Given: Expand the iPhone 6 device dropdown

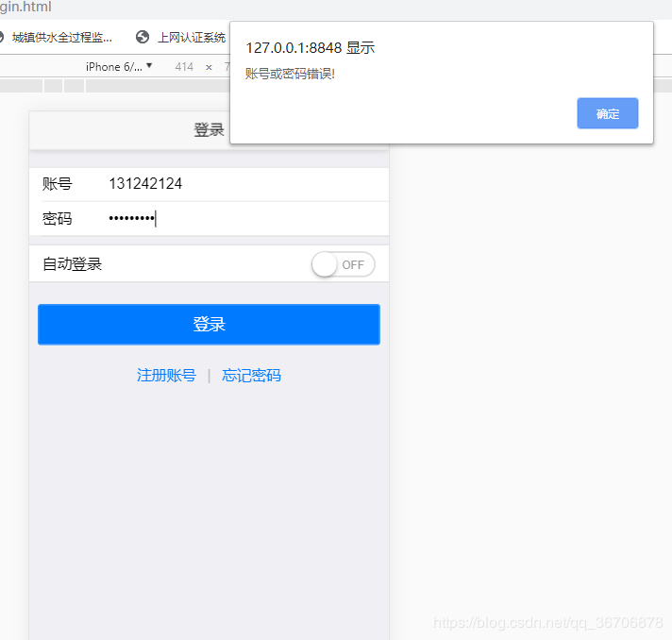Looking at the screenshot, I should pos(119,66).
